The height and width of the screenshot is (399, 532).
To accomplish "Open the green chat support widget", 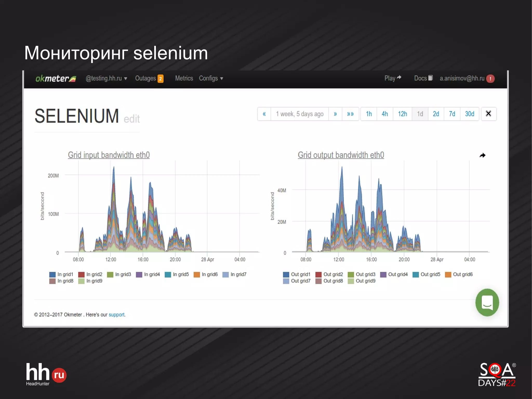I will (487, 302).
